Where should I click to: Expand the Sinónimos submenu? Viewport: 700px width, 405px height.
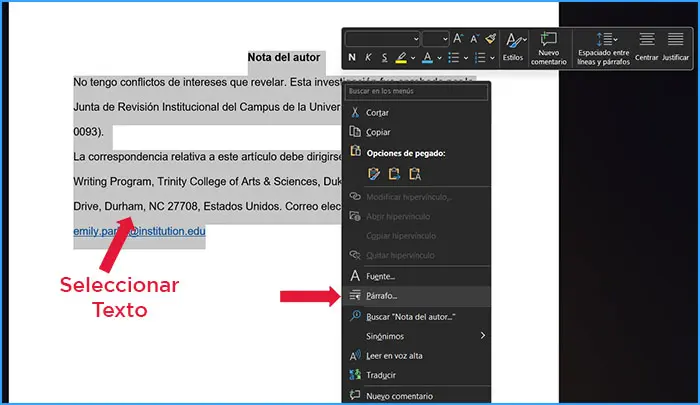416,336
